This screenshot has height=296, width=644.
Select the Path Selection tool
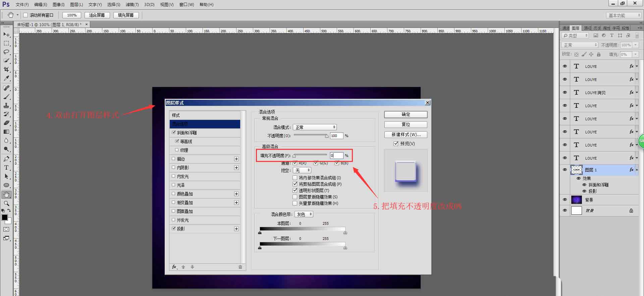click(6, 176)
